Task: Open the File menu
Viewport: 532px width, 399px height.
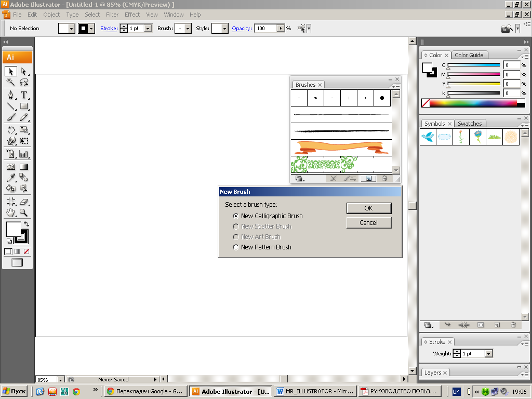Action: click(x=17, y=15)
